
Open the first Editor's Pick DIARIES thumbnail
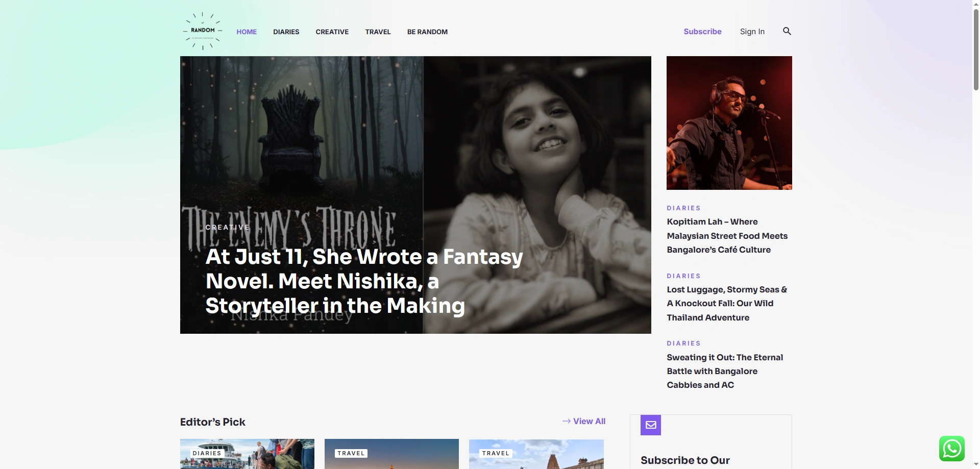247,454
